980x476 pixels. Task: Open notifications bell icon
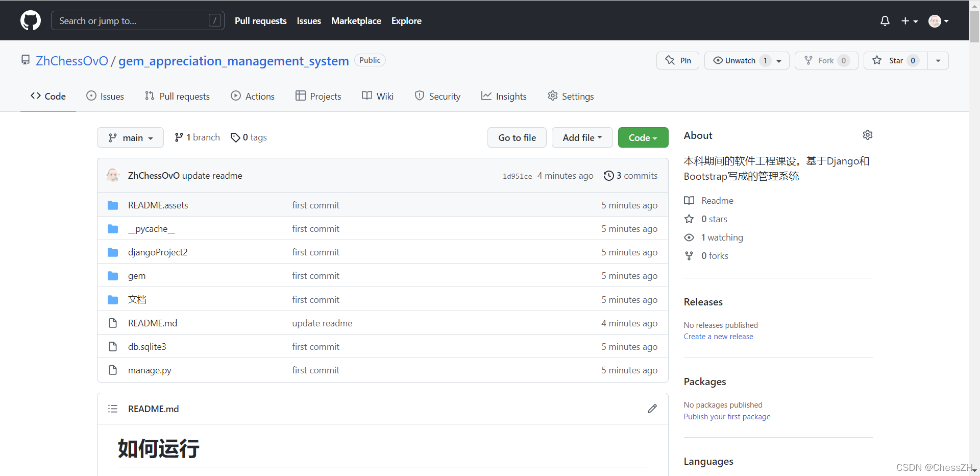click(x=885, y=21)
